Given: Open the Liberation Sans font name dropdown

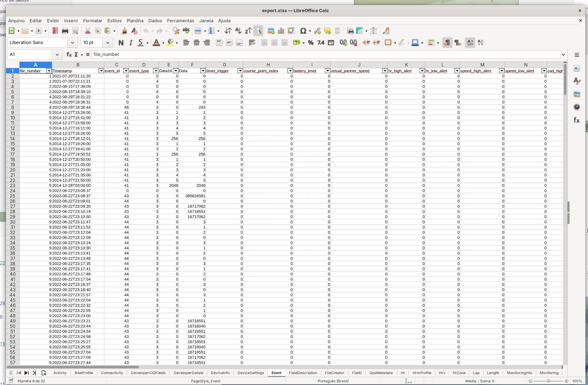Looking at the screenshot, I should tap(72, 42).
